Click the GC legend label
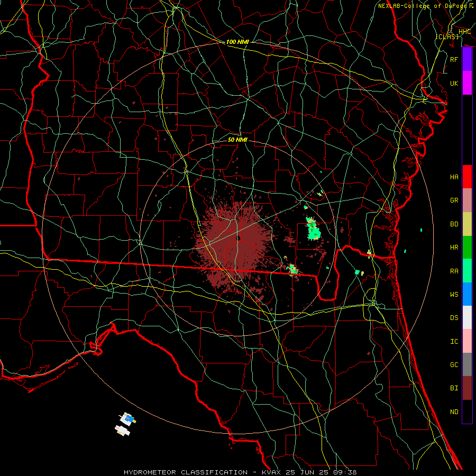Screen dimensions: 476x476 point(454,365)
